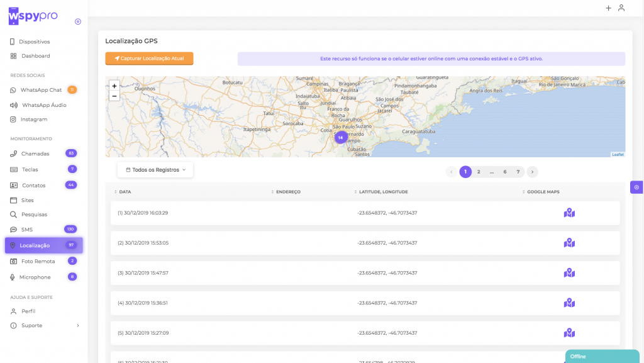Click Capturar Localização Atual button
Viewport: 644px width, 363px height.
[149, 59]
